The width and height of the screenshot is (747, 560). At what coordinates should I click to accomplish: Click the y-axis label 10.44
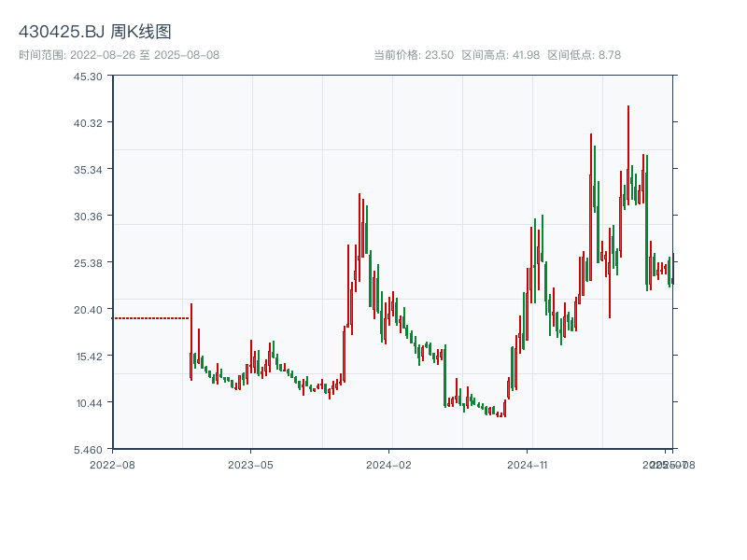(89, 403)
